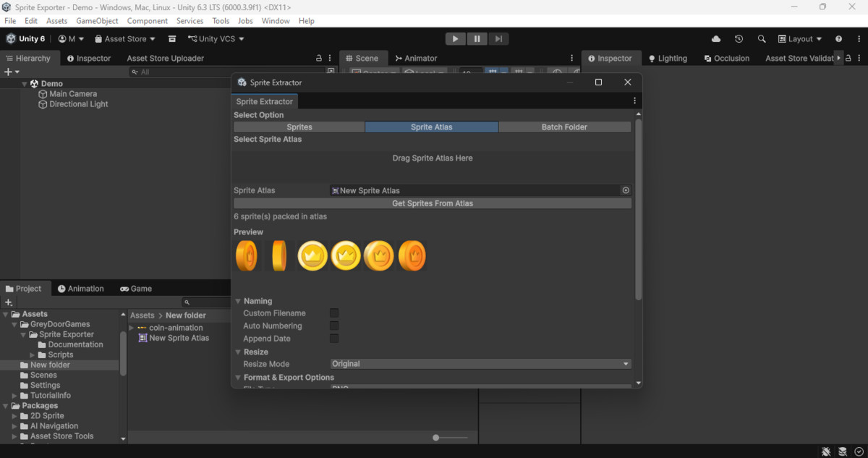
Task: Select the New folder tree item
Action: point(60,365)
